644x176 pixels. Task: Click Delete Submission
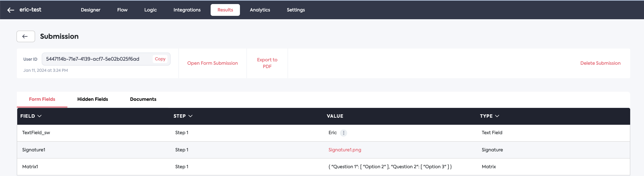click(x=600, y=63)
